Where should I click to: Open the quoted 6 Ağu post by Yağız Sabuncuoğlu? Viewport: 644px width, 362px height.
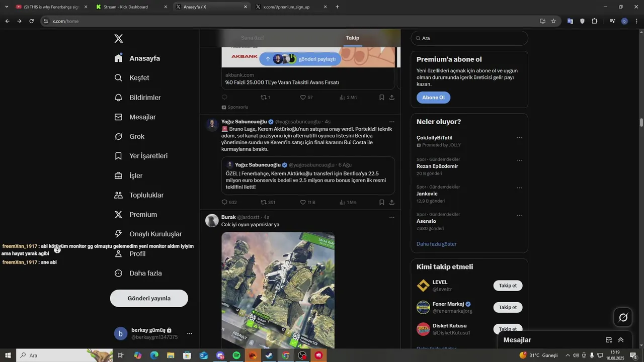pos(308,175)
